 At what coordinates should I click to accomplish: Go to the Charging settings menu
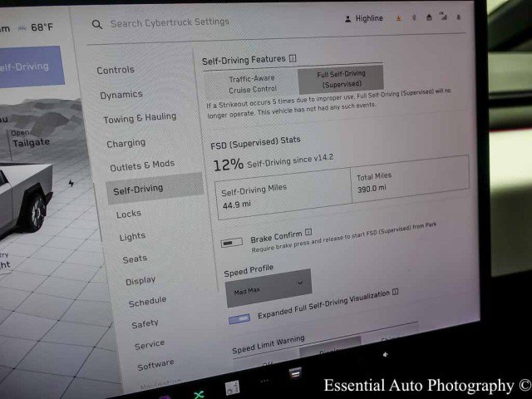point(126,143)
